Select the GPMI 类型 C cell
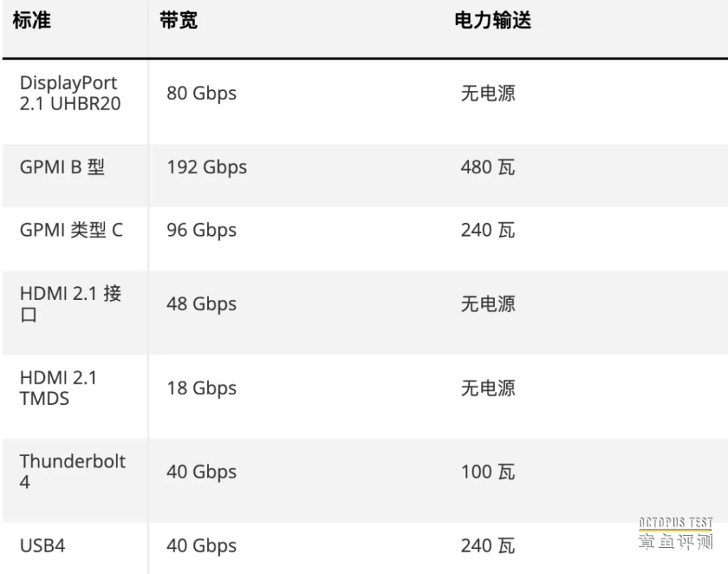The image size is (728, 574). (x=71, y=230)
